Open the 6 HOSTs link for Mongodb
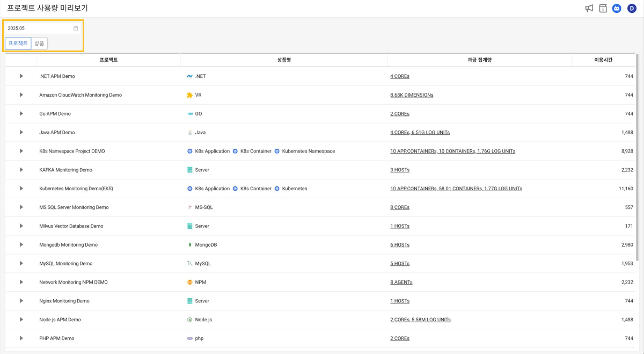This screenshot has width=644, height=354. [x=400, y=245]
